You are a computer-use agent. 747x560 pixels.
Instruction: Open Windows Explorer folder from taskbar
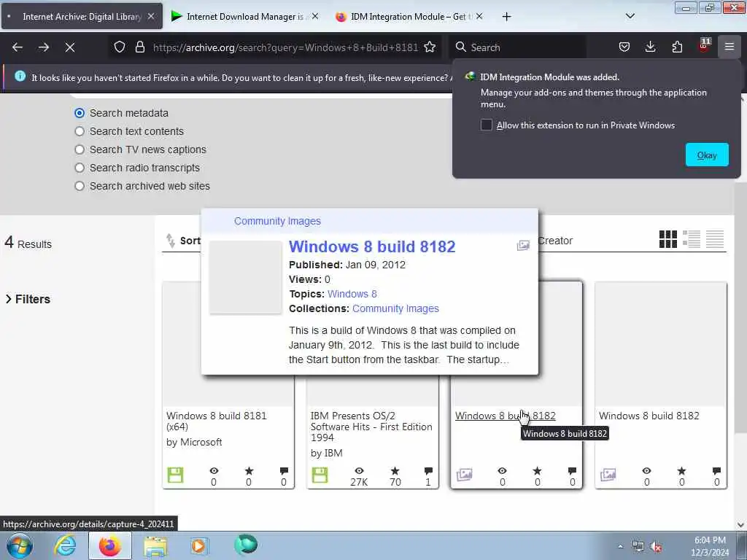point(155,546)
